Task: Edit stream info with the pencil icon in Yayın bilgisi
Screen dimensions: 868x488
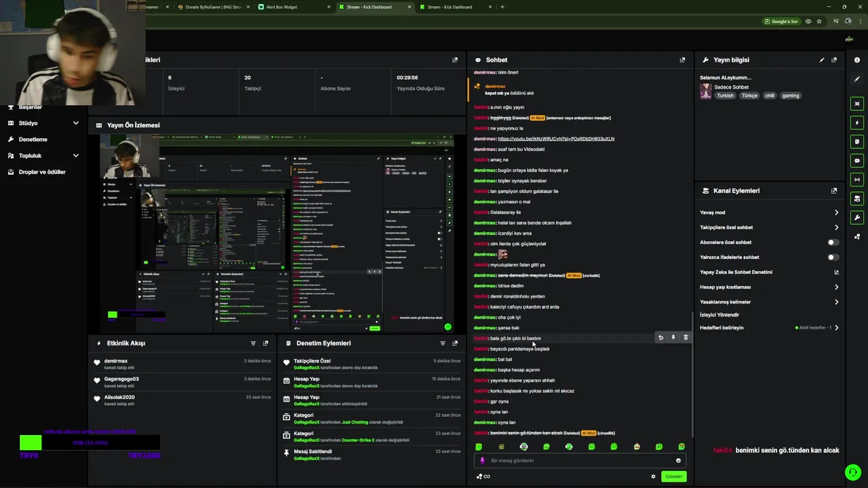Action: tap(822, 60)
